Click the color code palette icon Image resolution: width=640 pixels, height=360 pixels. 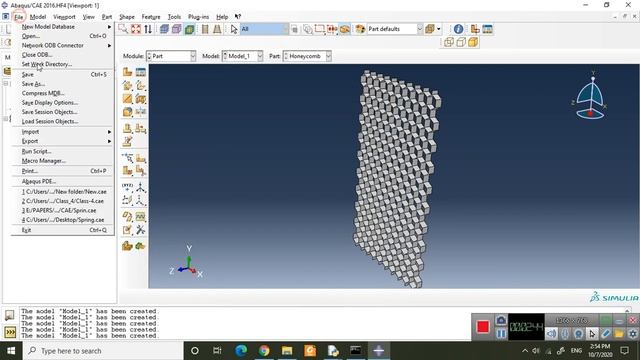coord(360,29)
